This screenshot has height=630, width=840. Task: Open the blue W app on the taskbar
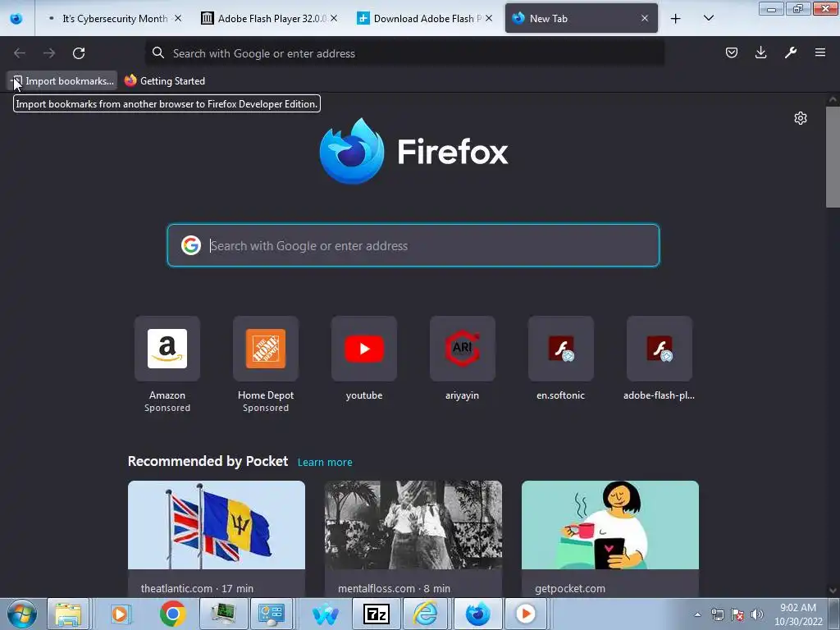click(325, 614)
